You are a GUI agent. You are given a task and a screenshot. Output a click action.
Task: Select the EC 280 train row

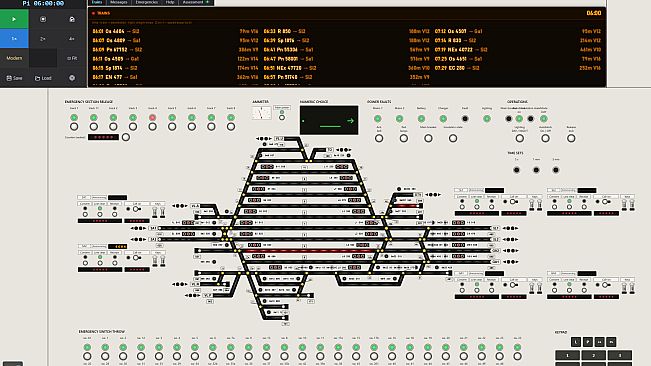coord(518,68)
